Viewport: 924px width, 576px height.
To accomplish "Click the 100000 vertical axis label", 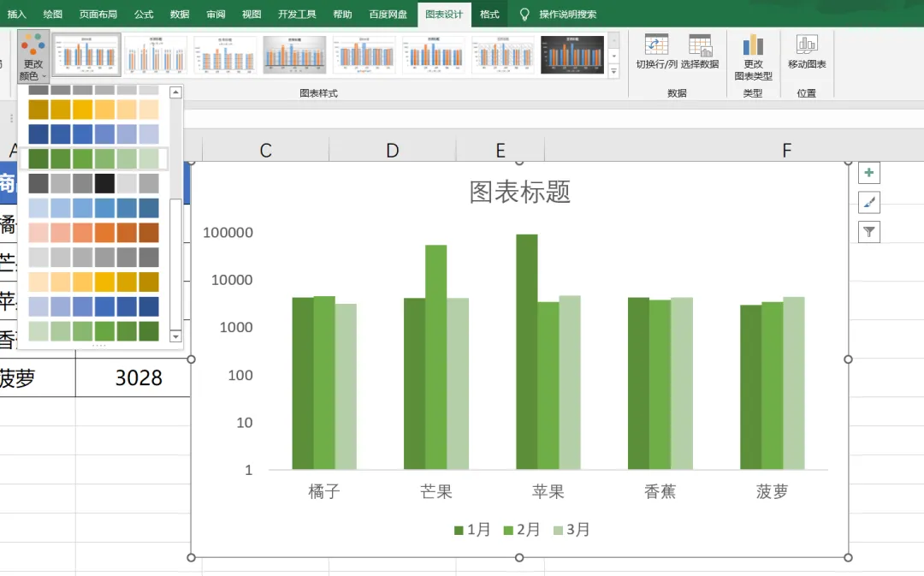I will [228, 233].
